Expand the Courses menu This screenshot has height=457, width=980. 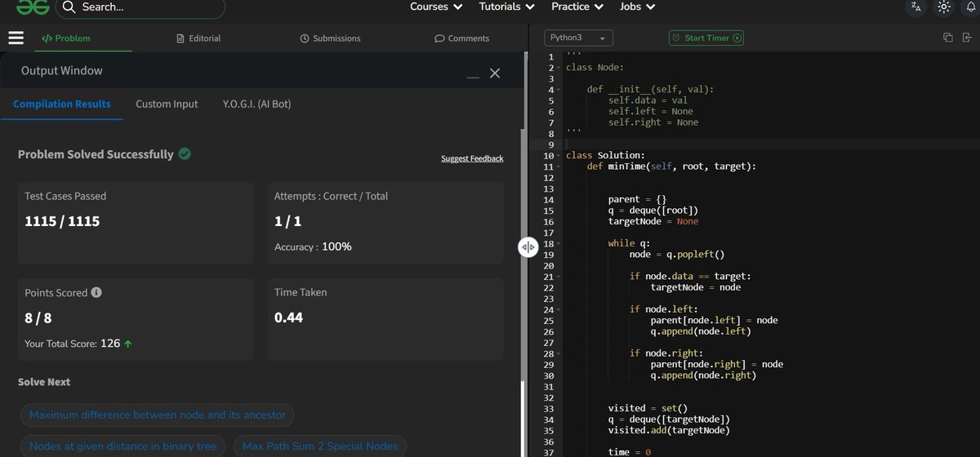pyautogui.click(x=436, y=7)
